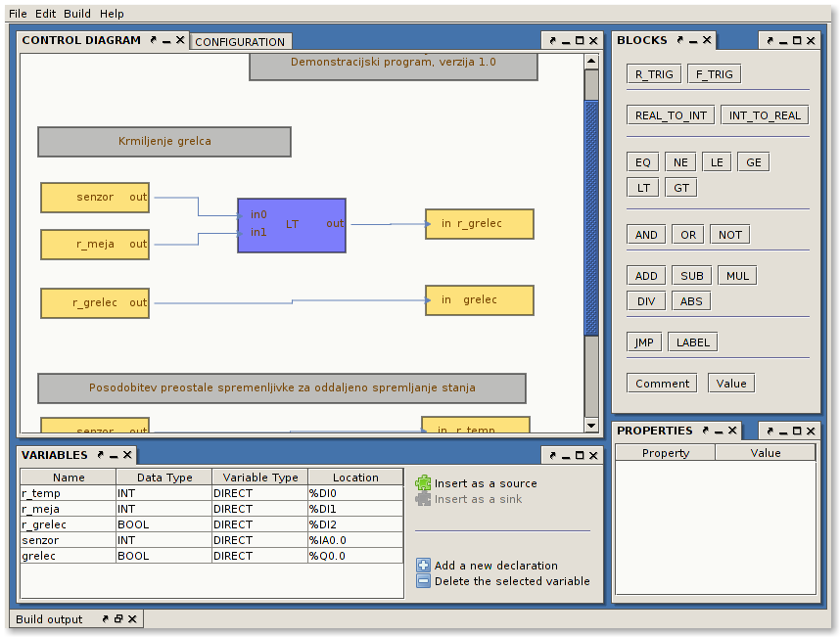Click the minus icon to delete selected variable

[423, 581]
